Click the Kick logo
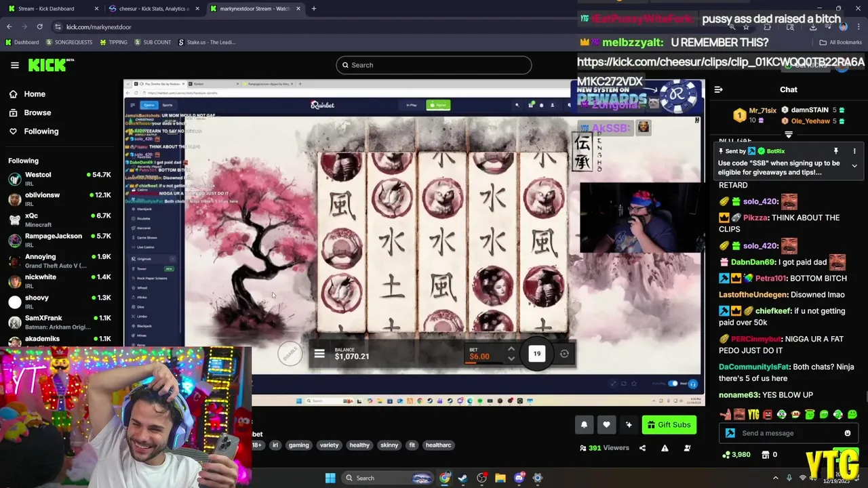This screenshot has width=868, height=488. click(50, 65)
